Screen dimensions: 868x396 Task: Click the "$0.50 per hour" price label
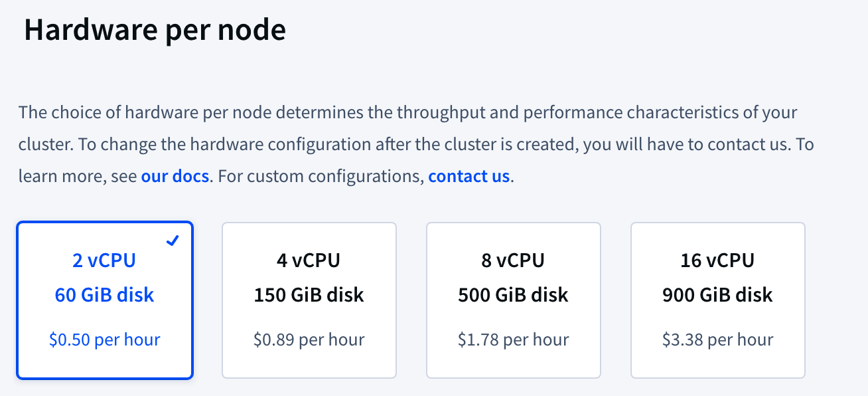click(x=104, y=339)
